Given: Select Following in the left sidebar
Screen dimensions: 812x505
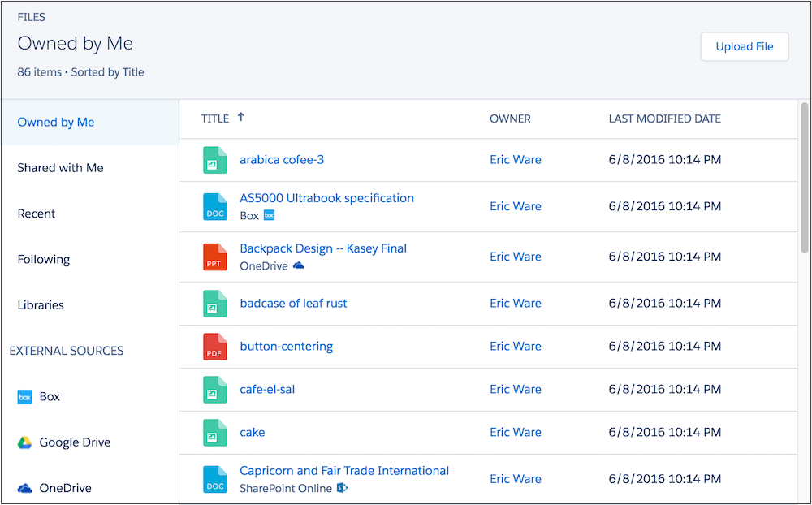Looking at the screenshot, I should (44, 260).
